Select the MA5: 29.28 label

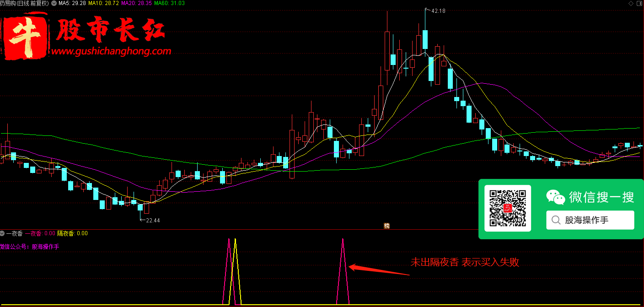[x=73, y=3]
